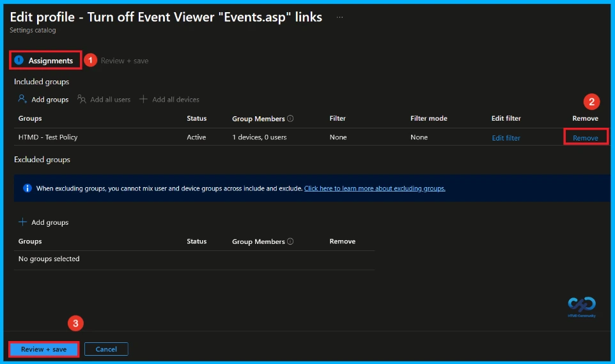615x364 pixels.
Task: Go to the Review + save step tab
Action: pos(124,61)
